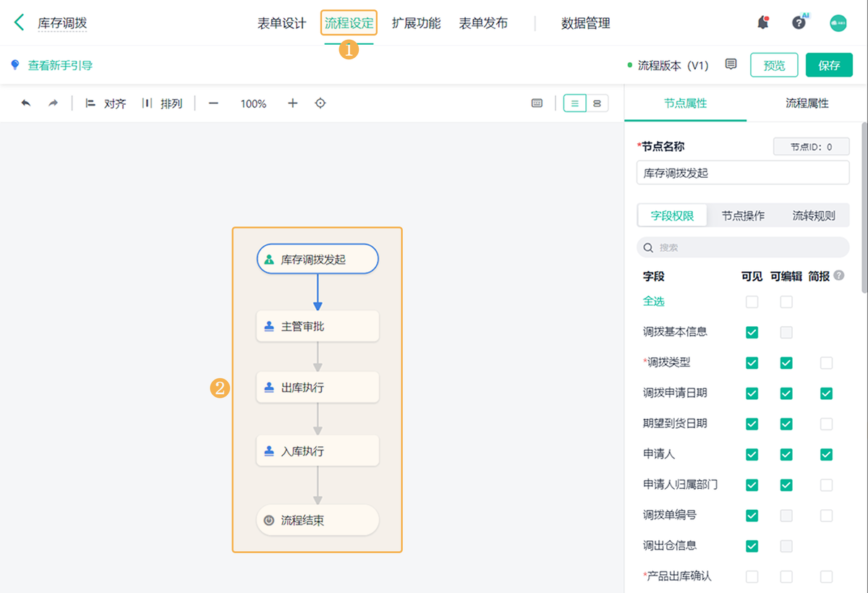Go back with the left chevron

click(20, 23)
